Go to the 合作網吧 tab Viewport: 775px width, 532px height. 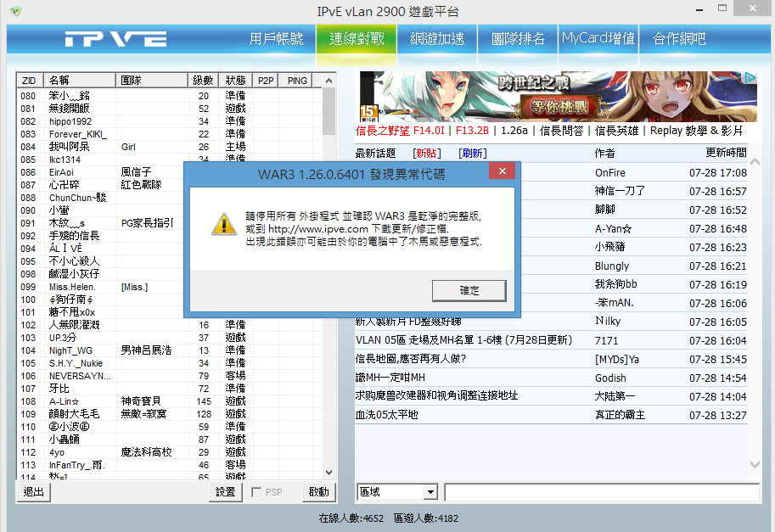pos(678,38)
